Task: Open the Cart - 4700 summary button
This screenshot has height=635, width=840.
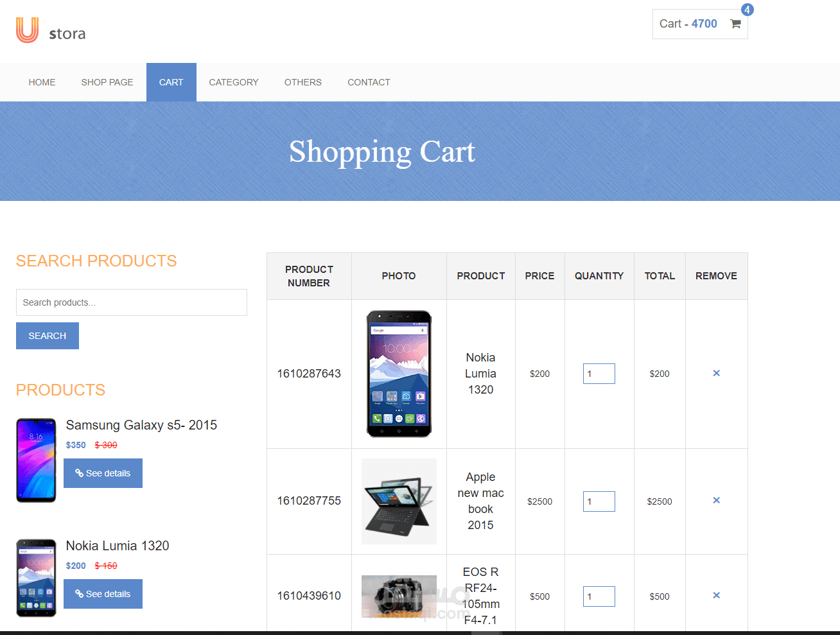Action: point(700,24)
